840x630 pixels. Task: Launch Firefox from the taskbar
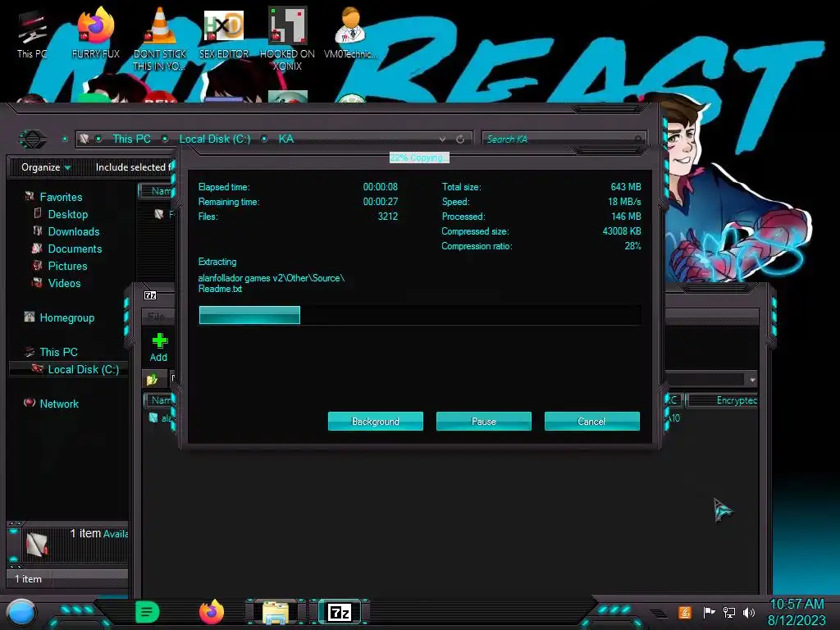(211, 612)
